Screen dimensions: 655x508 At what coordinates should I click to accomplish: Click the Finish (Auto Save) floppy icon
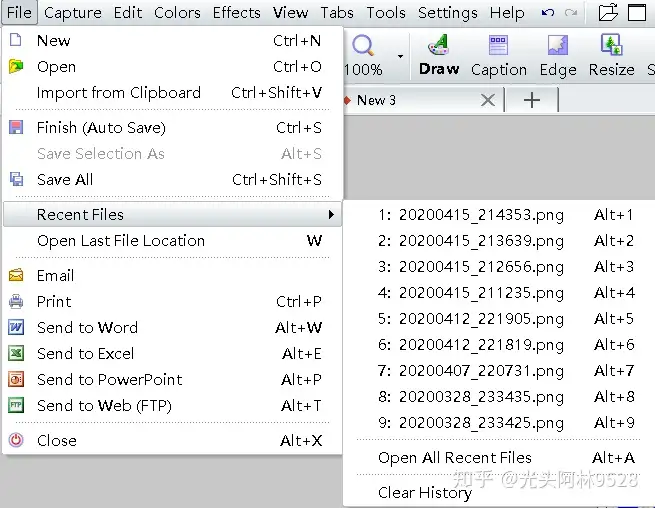click(16, 127)
